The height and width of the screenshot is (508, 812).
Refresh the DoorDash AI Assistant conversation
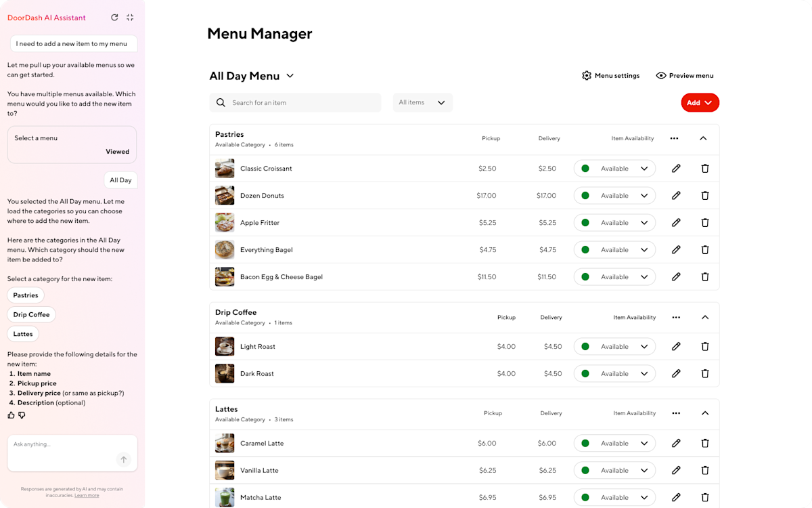pyautogui.click(x=114, y=17)
